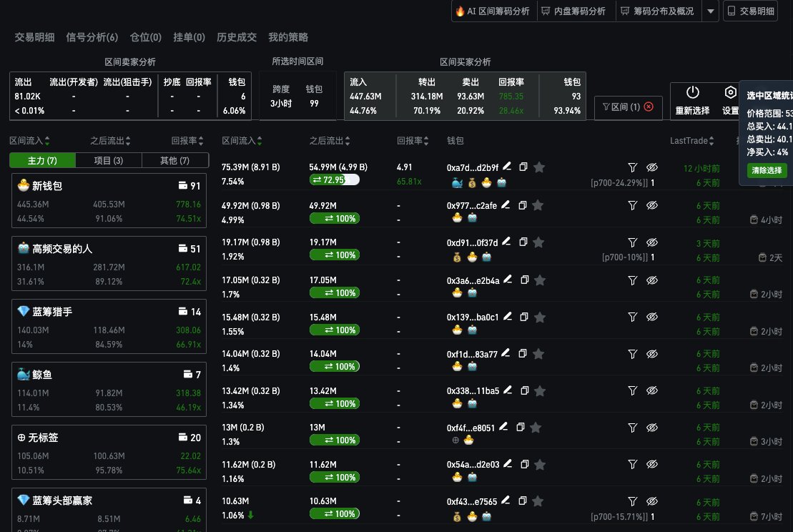Open the 蓝筹猎手 group card
This screenshot has height=532, width=793.
click(x=109, y=327)
